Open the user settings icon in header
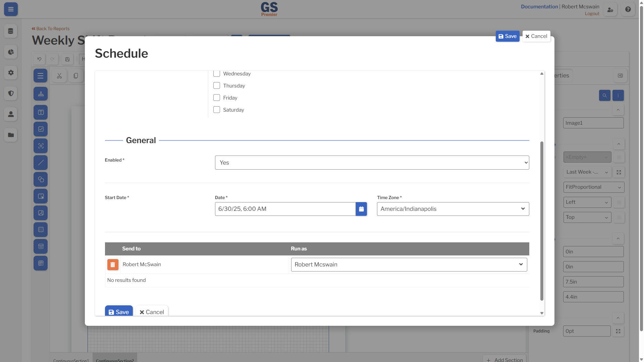Viewport: 644px width, 362px height. [610, 9]
